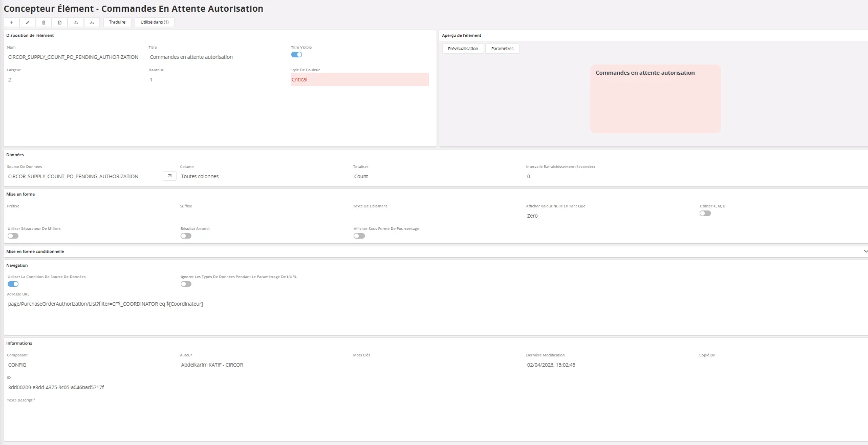868x445 pixels.
Task: Click the Données section heading
Action: click(x=15, y=155)
